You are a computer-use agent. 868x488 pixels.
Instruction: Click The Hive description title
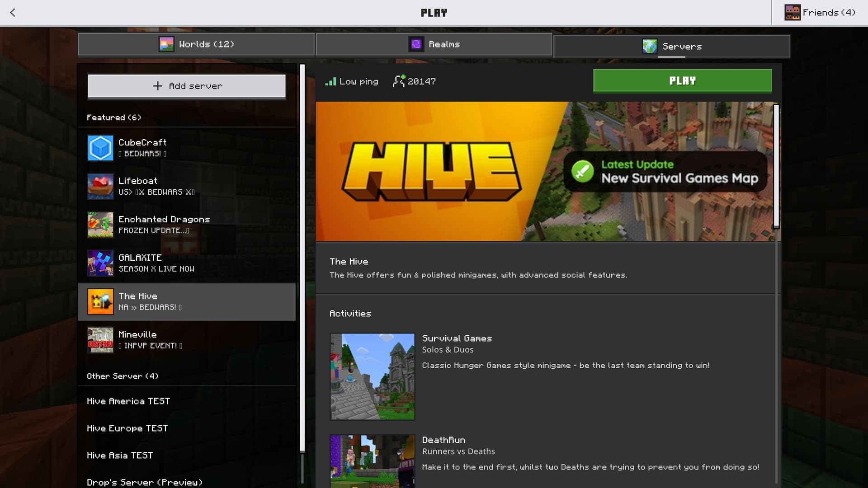[x=349, y=262]
